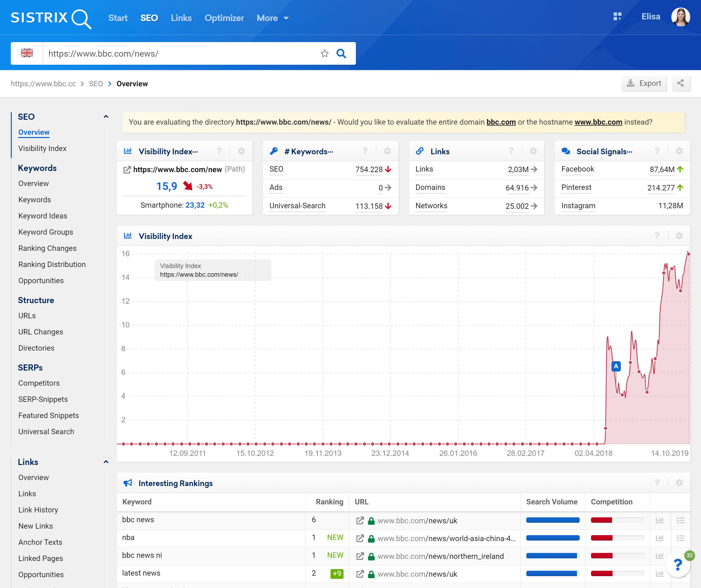The height and width of the screenshot is (588, 701).
Task: Open help for # Keywords box
Action: click(x=365, y=151)
